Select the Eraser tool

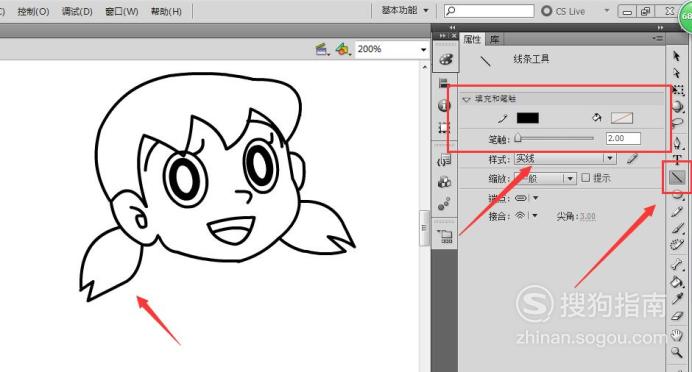[677, 316]
